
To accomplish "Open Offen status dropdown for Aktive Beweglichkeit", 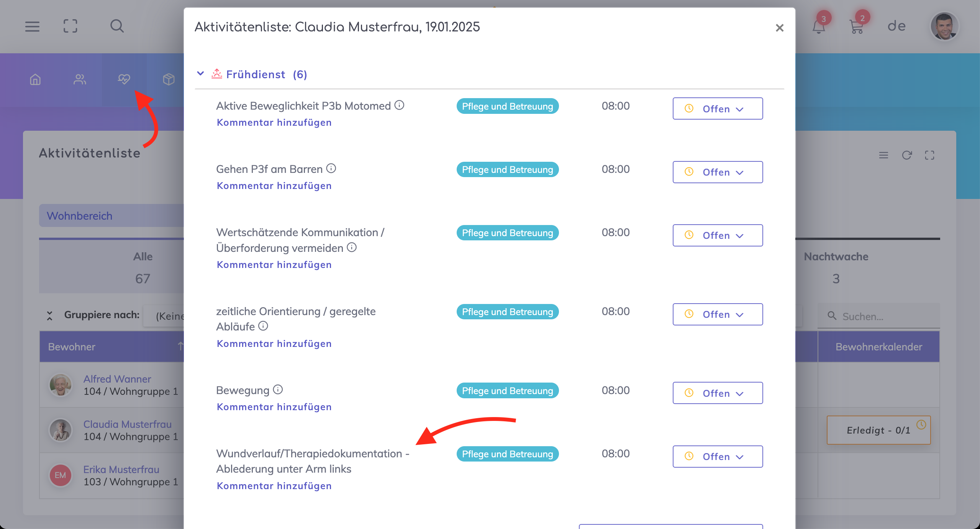I will 717,109.
